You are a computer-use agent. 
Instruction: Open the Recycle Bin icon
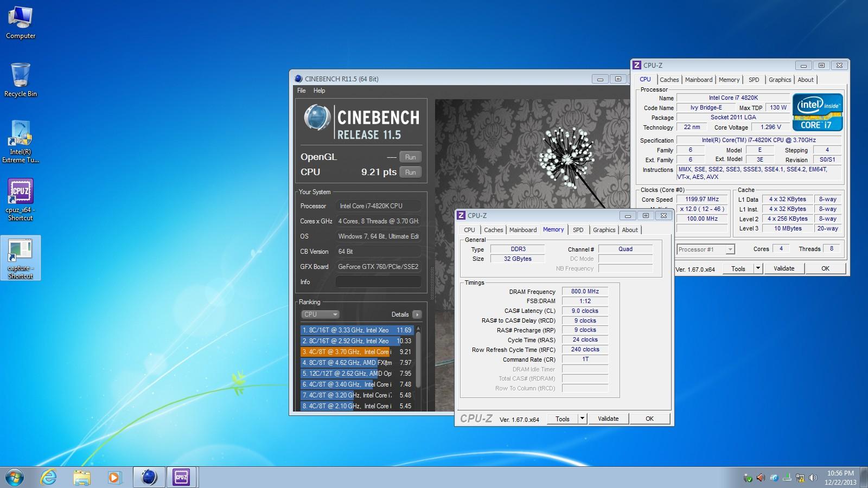click(x=21, y=80)
